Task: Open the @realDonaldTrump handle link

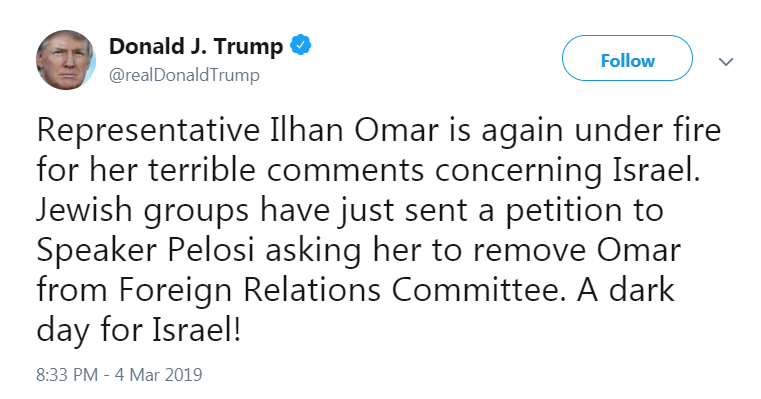Action: pyautogui.click(x=184, y=75)
